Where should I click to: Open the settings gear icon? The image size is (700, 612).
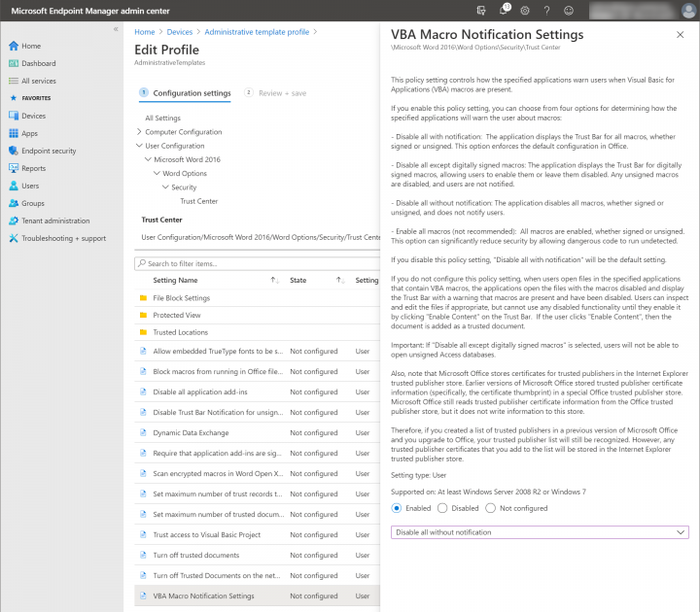pyautogui.click(x=525, y=11)
